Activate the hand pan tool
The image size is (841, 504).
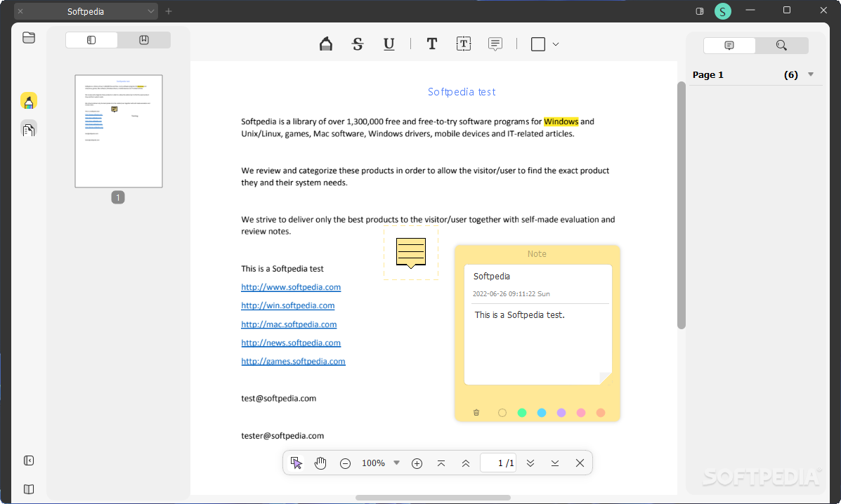320,463
